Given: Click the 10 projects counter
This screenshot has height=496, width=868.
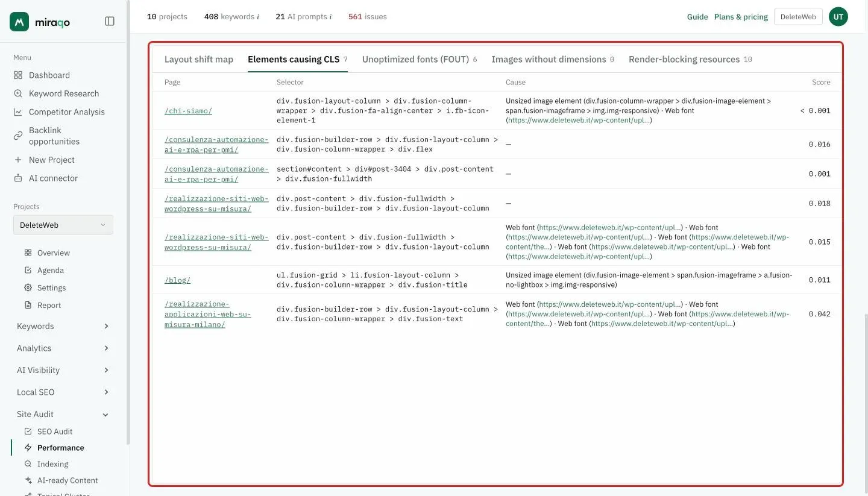Looking at the screenshot, I should point(167,17).
